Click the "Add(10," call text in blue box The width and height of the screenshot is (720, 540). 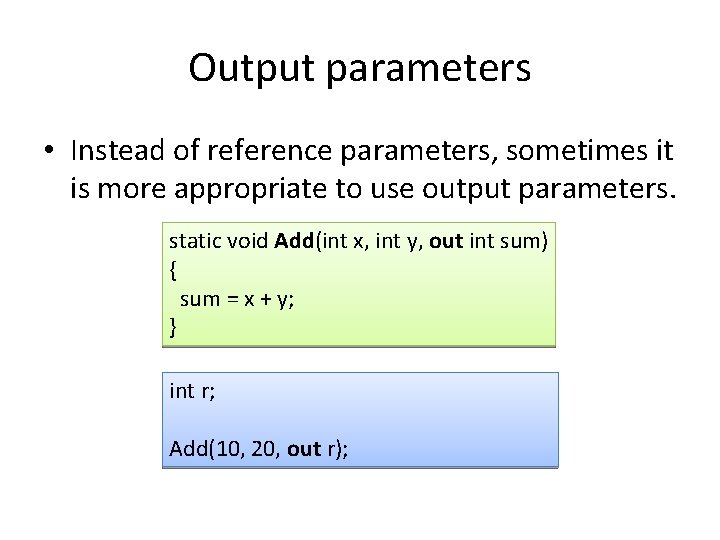(x=202, y=449)
